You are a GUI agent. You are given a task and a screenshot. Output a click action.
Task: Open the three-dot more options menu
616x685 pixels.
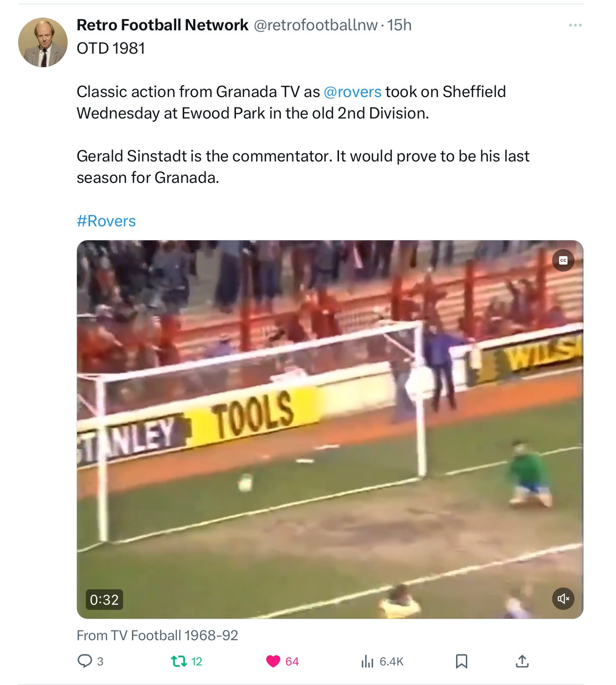point(575,25)
